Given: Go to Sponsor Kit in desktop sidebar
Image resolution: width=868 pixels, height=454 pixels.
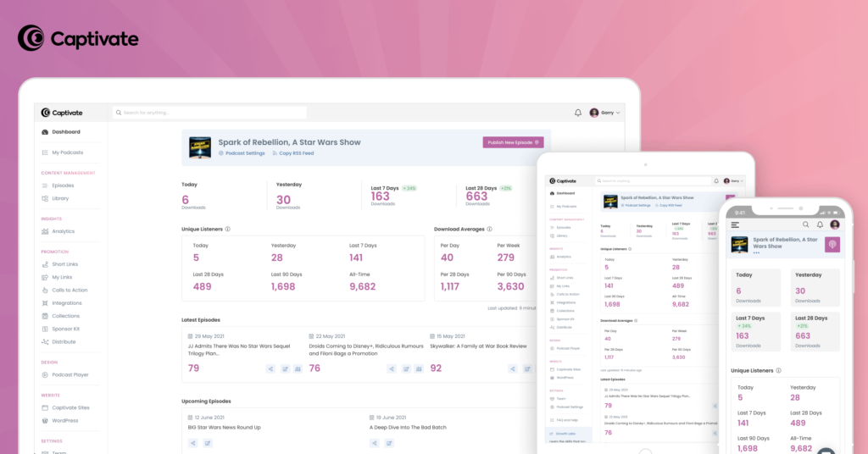Looking at the screenshot, I should (65, 329).
